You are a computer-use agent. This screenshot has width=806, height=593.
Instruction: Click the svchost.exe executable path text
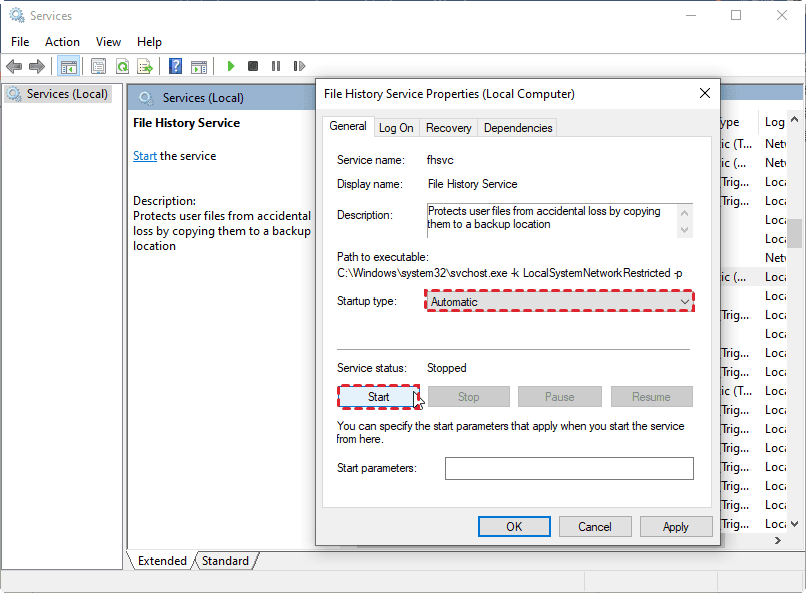click(x=509, y=273)
